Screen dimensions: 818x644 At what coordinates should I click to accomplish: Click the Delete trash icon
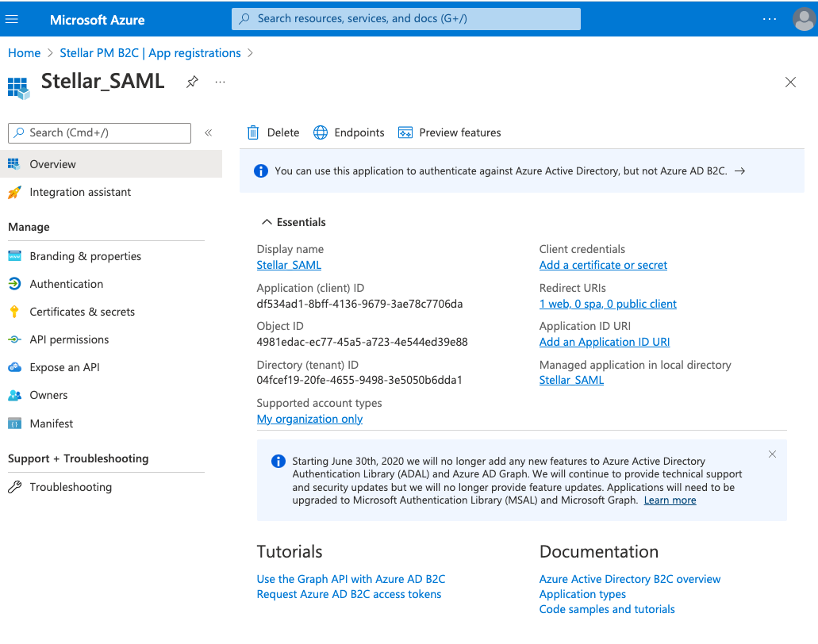point(253,132)
